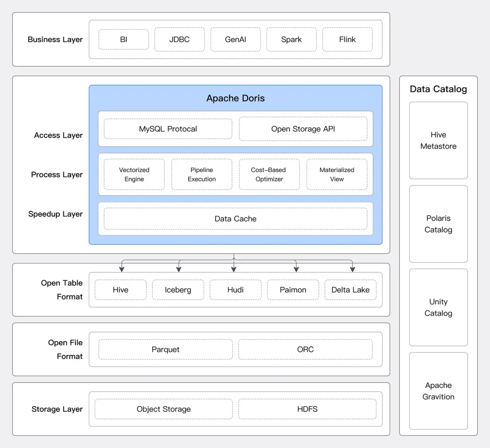Click the Flink component
The image size is (490, 448).
[348, 39]
